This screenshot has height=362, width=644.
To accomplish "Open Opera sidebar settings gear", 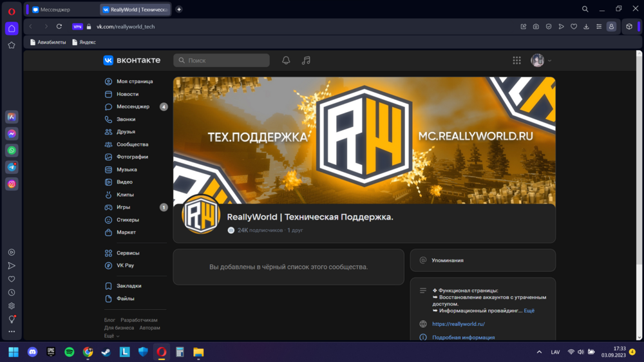I will tap(12, 306).
